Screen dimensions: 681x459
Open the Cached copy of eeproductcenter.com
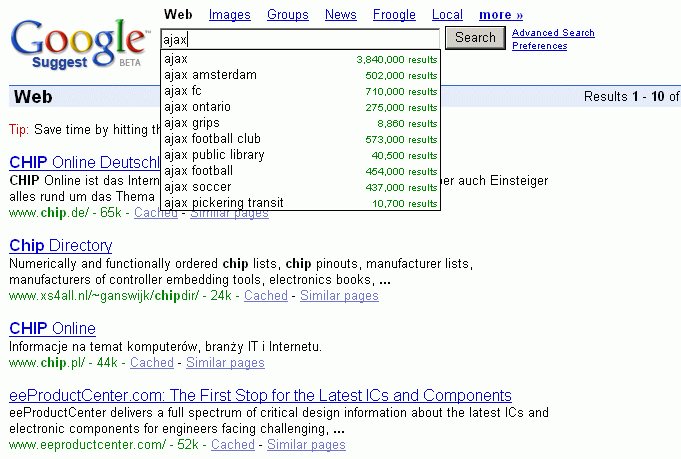tap(233, 445)
